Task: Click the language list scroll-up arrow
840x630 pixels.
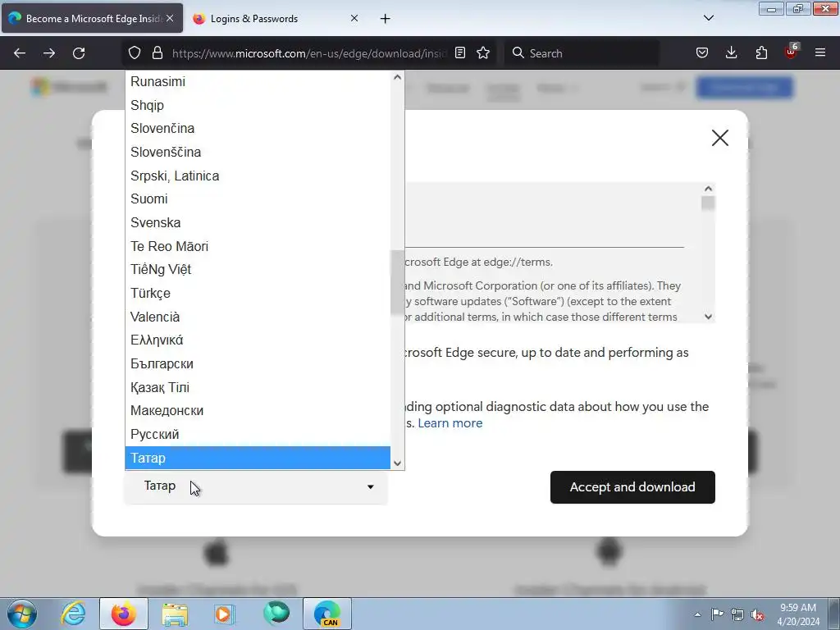Action: click(397, 77)
